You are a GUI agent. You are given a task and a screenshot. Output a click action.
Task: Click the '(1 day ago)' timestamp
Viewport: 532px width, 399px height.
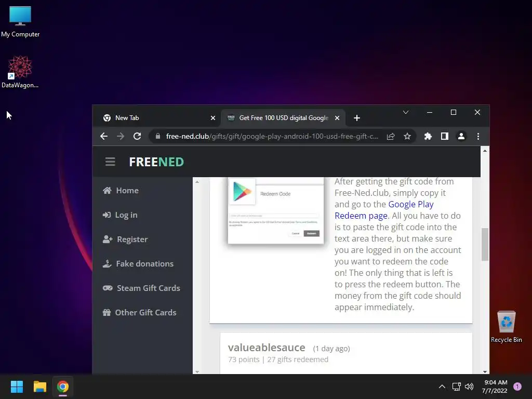(x=331, y=349)
